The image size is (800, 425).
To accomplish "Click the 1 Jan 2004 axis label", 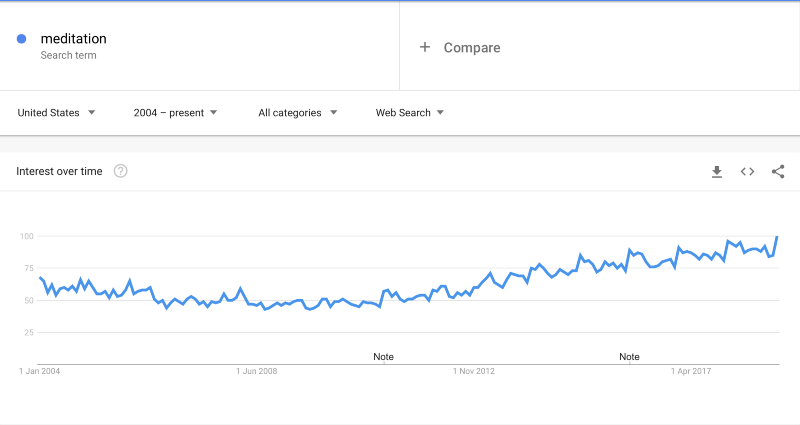I will pos(40,371).
